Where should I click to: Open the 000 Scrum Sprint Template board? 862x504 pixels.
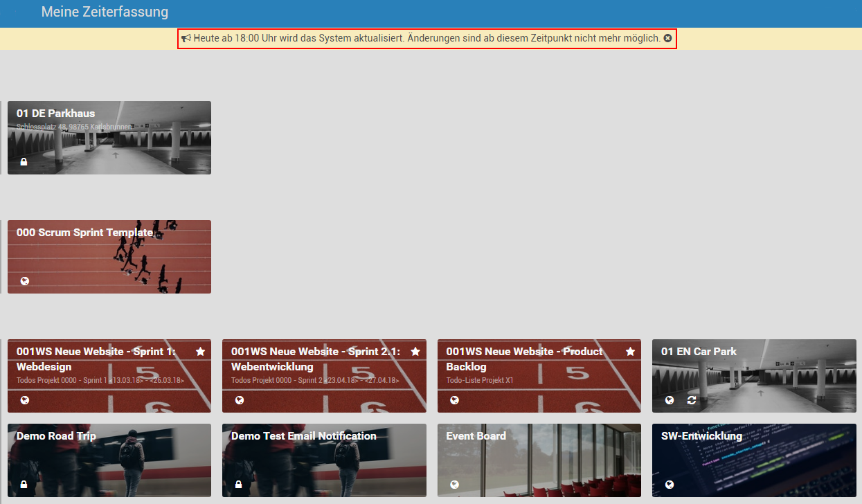point(84,233)
